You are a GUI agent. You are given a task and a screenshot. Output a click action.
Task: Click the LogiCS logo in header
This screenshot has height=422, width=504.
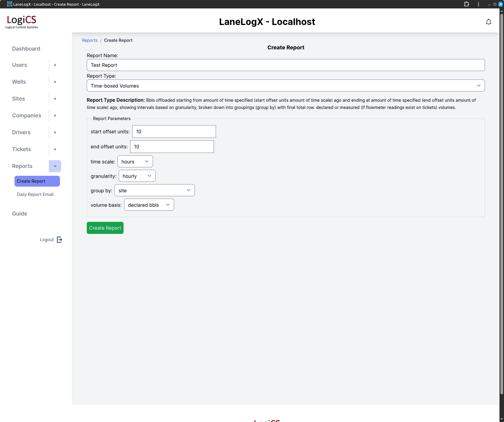(22, 22)
